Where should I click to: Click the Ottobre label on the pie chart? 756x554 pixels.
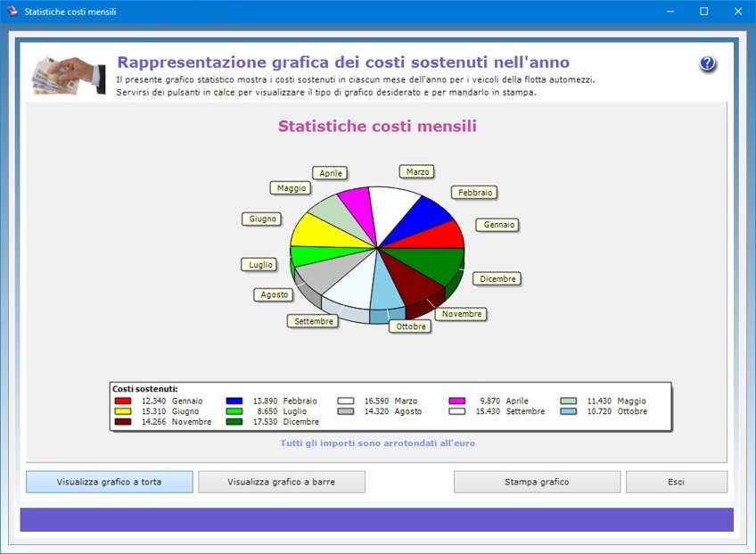[x=411, y=327]
